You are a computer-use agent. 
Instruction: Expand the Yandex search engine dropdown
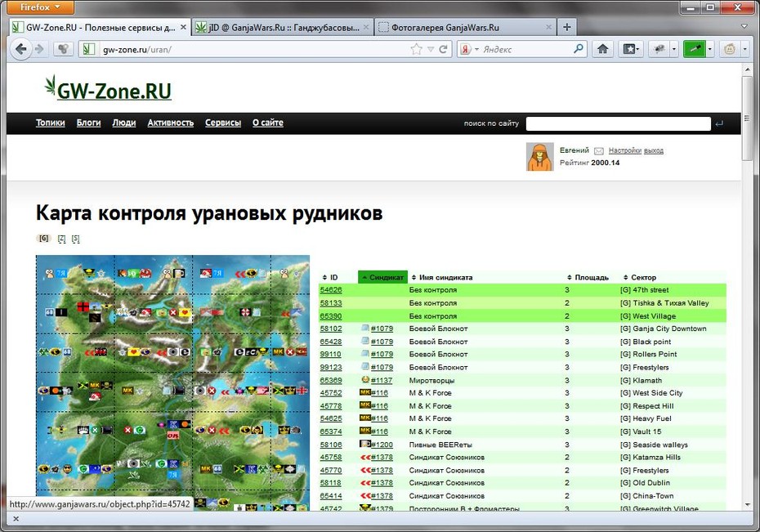click(x=476, y=49)
